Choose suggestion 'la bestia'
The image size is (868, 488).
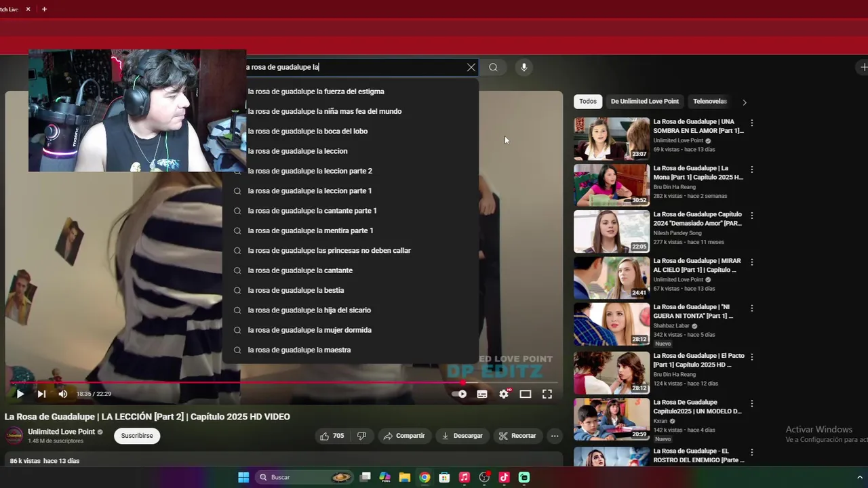[351, 290]
